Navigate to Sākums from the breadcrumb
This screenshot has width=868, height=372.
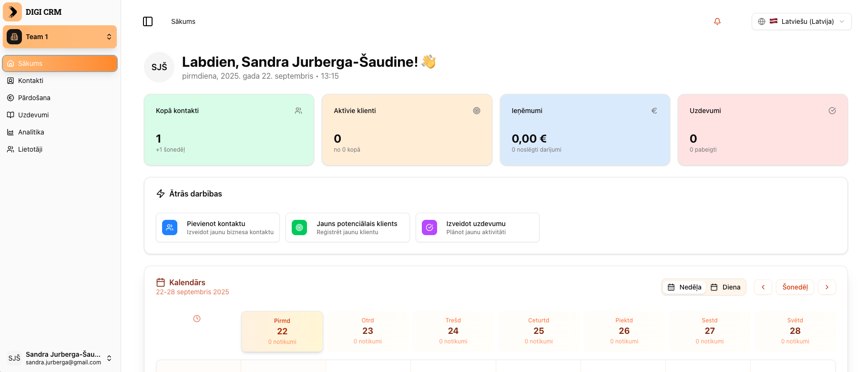click(183, 21)
